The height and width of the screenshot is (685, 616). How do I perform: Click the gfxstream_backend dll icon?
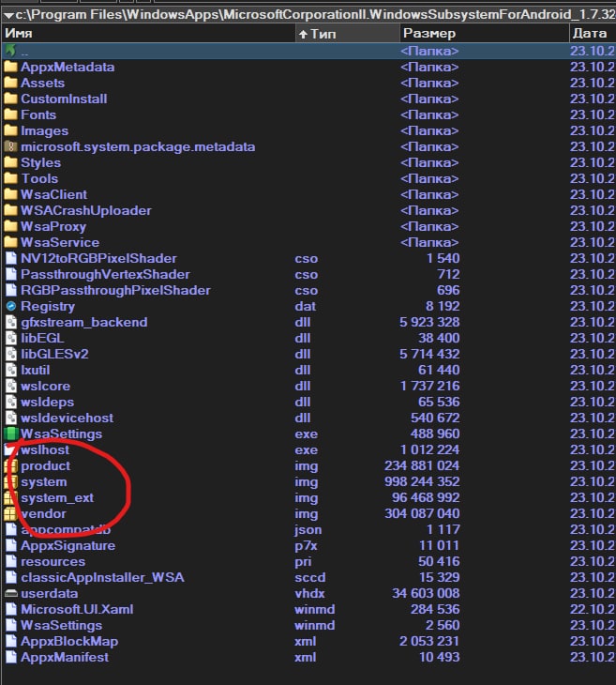click(11, 322)
